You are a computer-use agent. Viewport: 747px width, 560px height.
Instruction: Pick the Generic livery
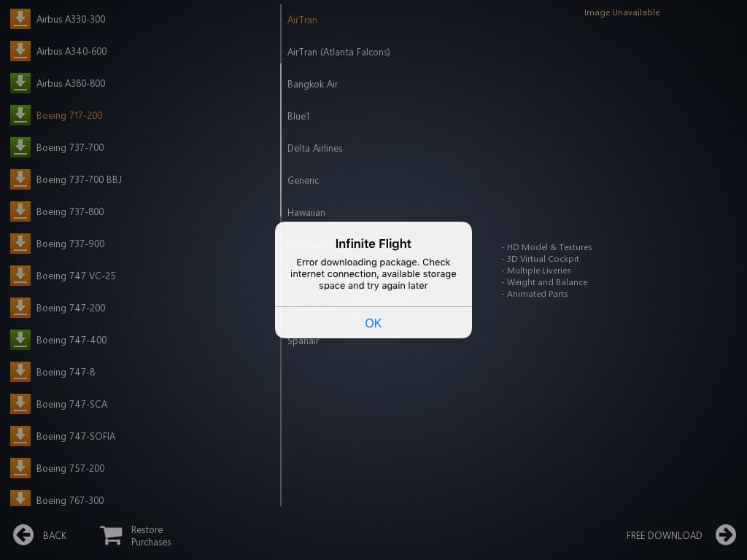tap(303, 181)
